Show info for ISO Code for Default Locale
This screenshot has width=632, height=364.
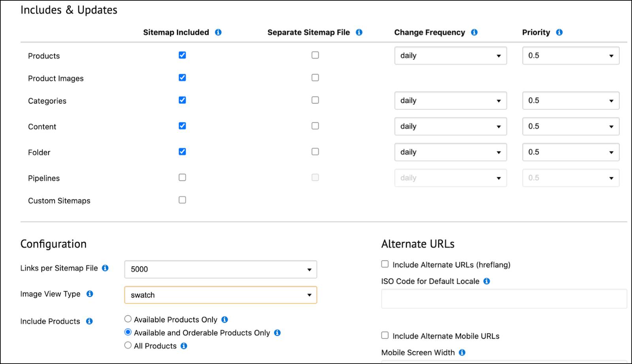pyautogui.click(x=487, y=281)
